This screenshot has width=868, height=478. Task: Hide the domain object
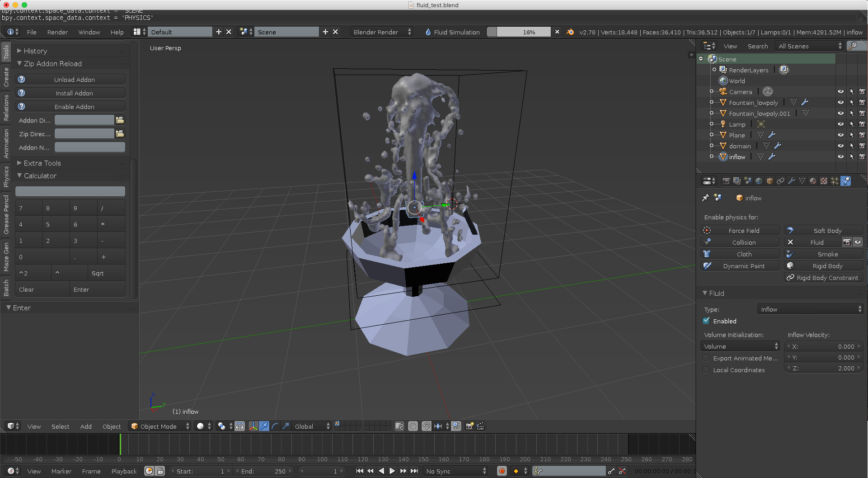[840, 146]
